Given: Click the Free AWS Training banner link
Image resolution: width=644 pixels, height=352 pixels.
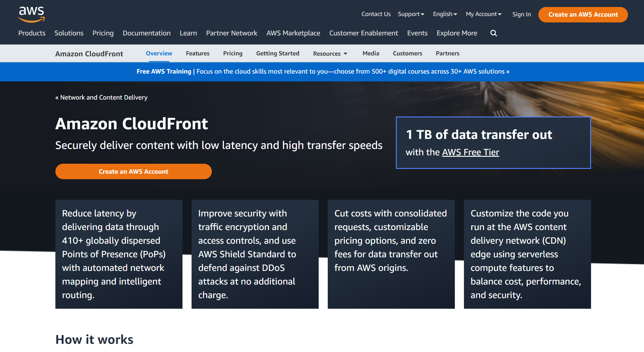Looking at the screenshot, I should click(323, 72).
